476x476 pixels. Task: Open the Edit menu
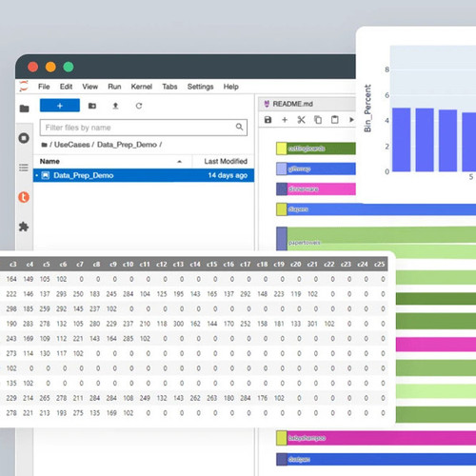point(66,87)
